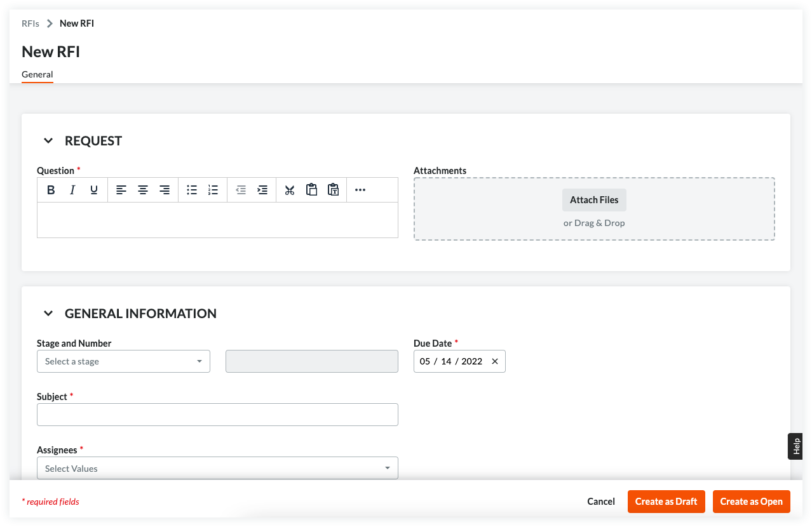Cut selected text with scissors icon

coord(290,190)
